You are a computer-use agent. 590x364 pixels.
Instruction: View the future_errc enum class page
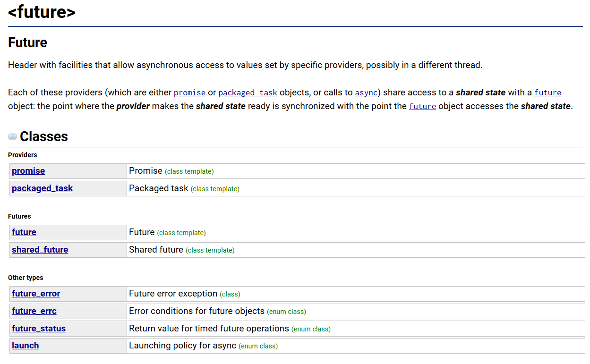coord(34,311)
